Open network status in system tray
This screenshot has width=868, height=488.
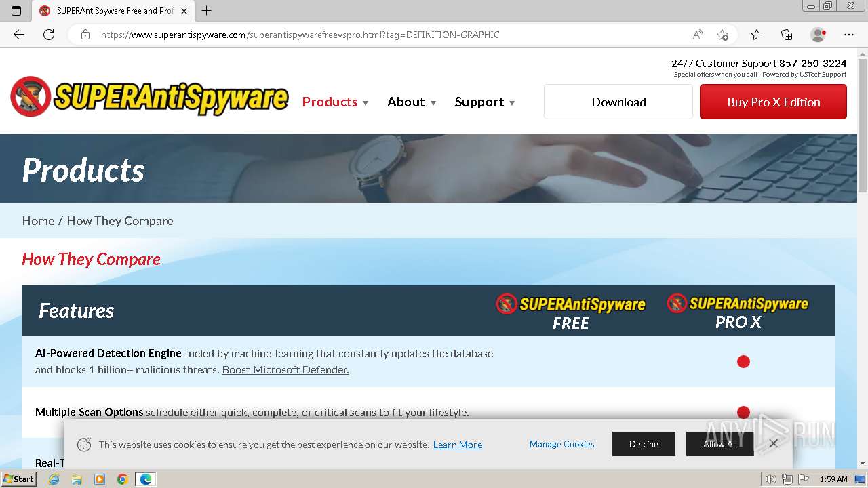787,479
